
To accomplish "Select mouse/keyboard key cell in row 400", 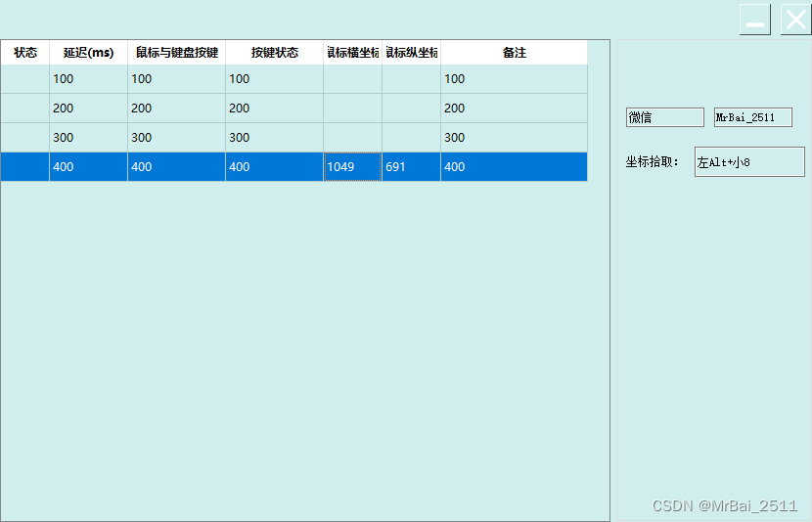I will click(177, 166).
